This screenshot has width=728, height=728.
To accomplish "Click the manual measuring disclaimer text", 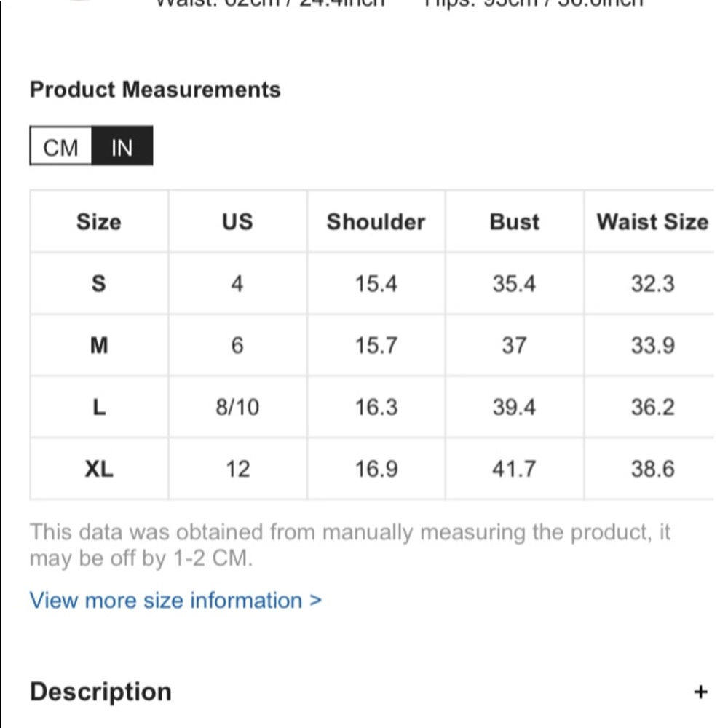I will (349, 545).
